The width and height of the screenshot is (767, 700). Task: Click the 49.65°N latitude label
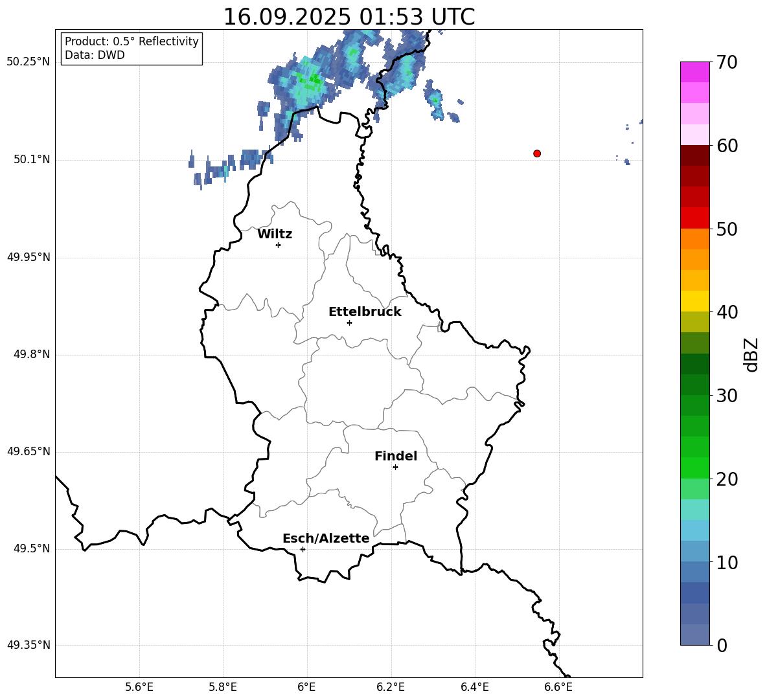[29, 451]
